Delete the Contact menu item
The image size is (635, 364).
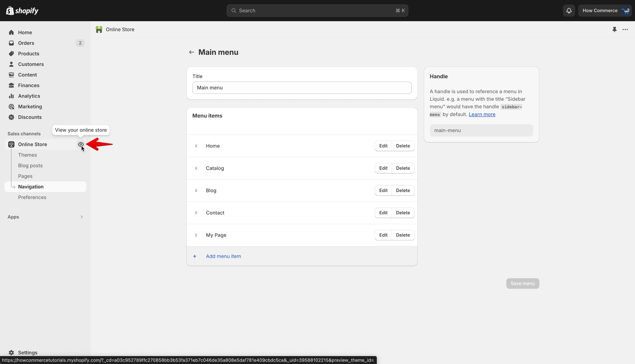click(x=403, y=213)
